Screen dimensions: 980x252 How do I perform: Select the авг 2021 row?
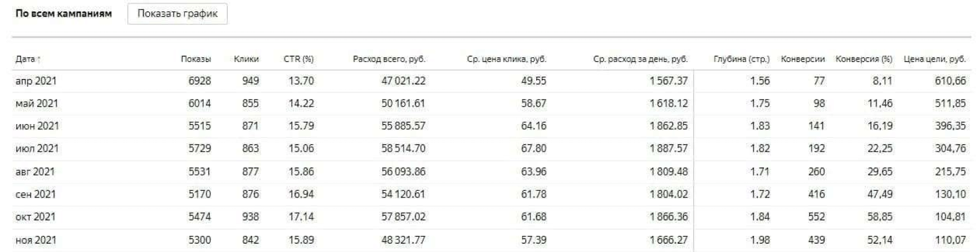[35, 172]
